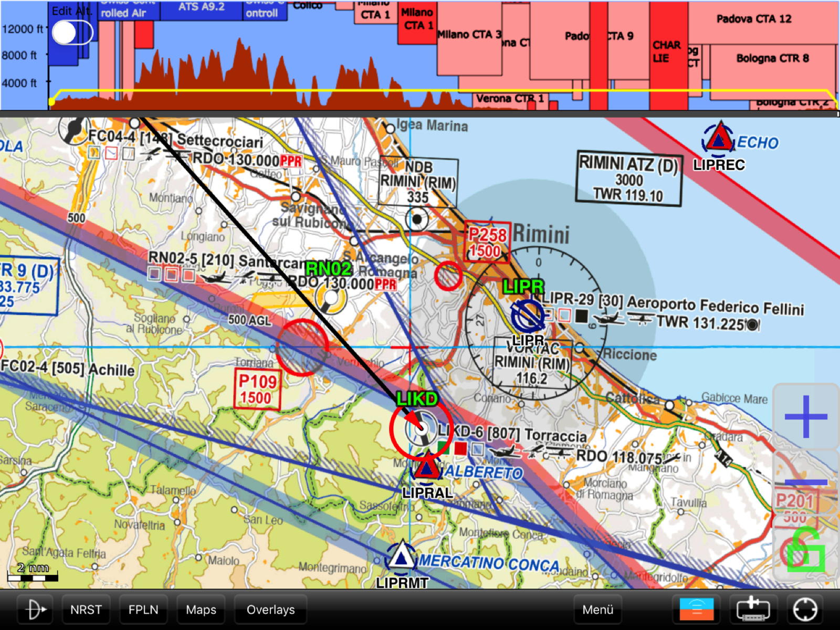
Task: Tap the LIKD-6 [807] Torraccia label
Action: 512,433
